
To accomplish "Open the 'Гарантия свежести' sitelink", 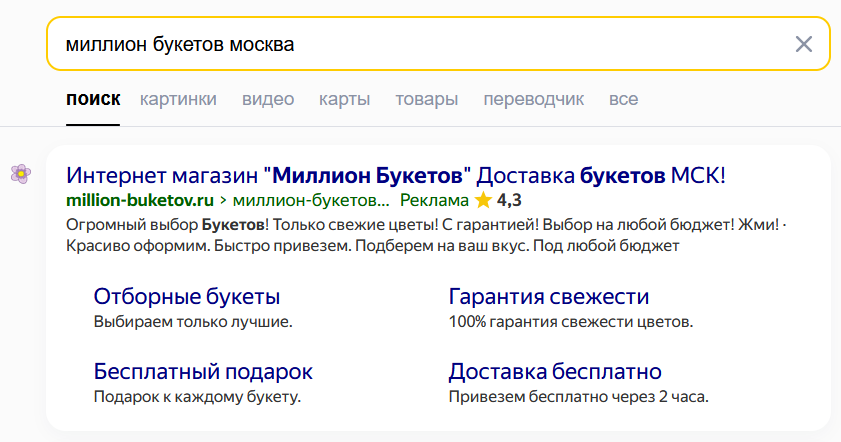I will 549,297.
